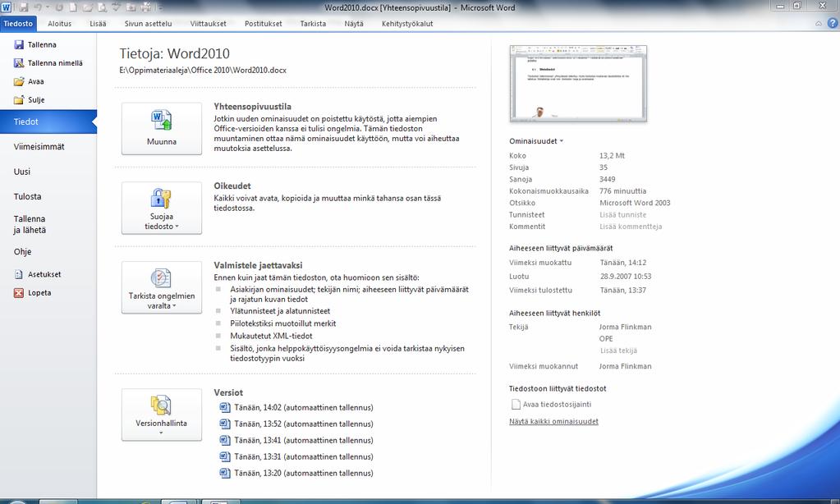Expand the Ominaisuudet properties dropdown
The width and height of the screenshot is (840, 504).
pos(536,141)
